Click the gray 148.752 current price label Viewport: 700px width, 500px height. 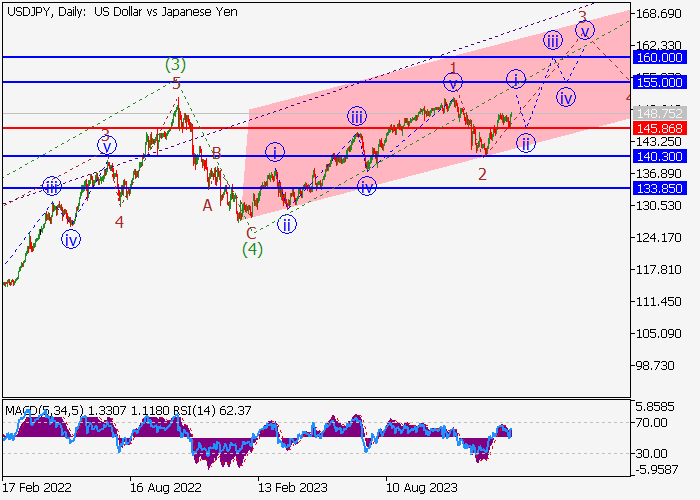[x=659, y=113]
